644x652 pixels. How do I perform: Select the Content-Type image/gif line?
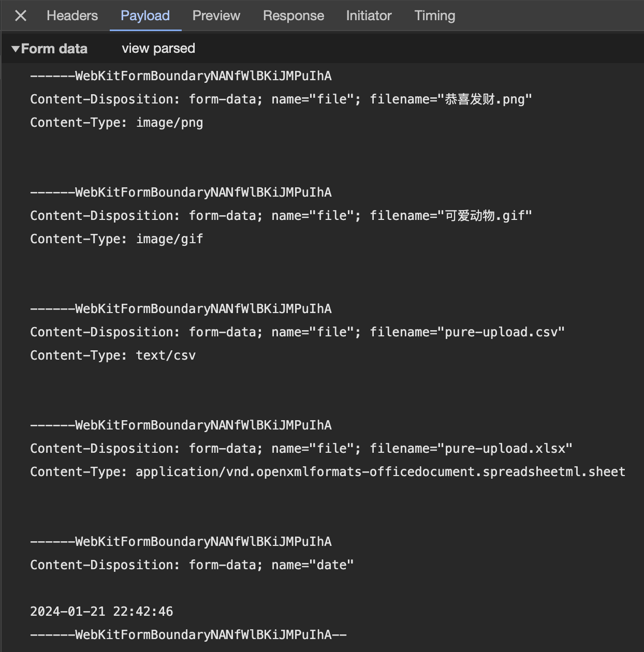click(x=116, y=239)
